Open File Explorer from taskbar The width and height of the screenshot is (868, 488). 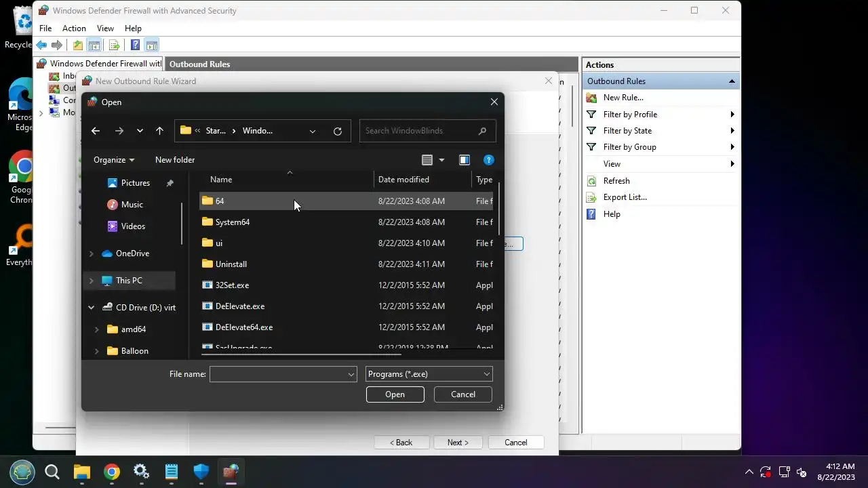point(82,472)
